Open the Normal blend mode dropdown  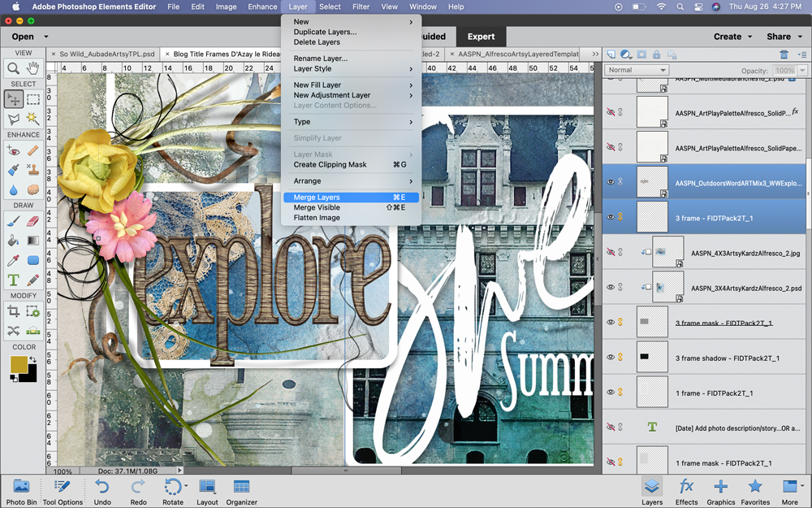point(637,70)
